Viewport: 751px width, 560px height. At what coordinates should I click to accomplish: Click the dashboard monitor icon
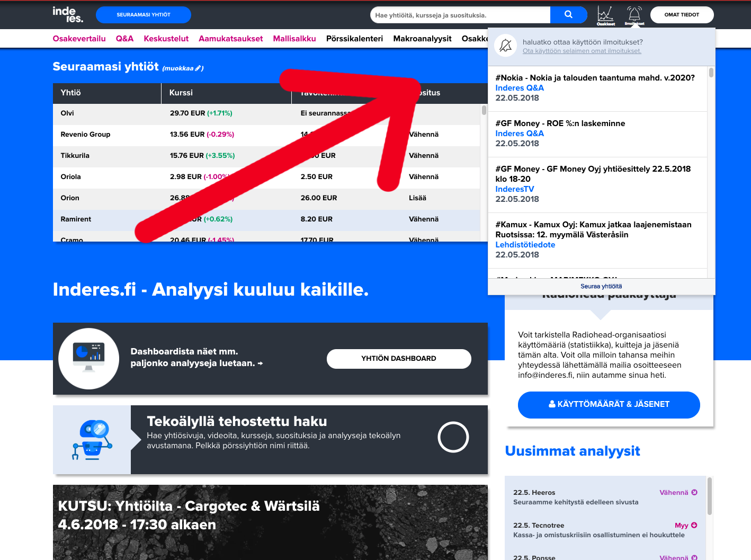(89, 358)
